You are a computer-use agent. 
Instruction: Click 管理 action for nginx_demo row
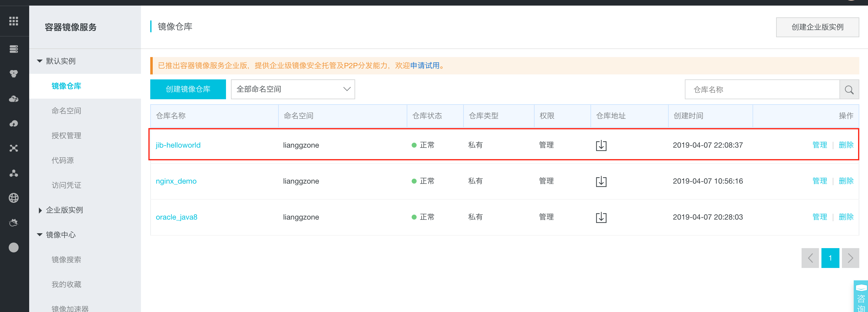[820, 181]
